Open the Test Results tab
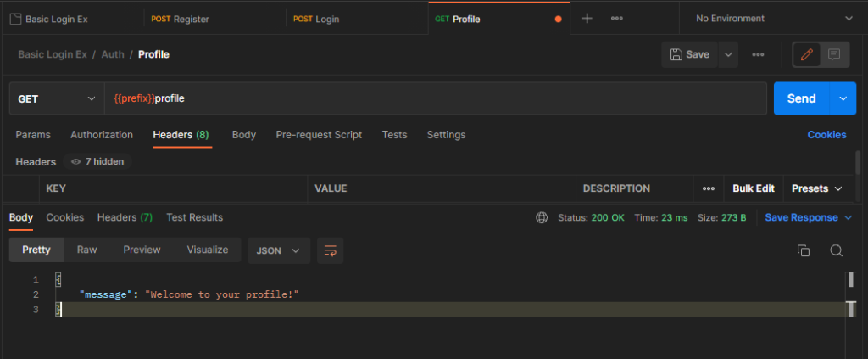The height and width of the screenshot is (359, 868). pyautogui.click(x=194, y=218)
